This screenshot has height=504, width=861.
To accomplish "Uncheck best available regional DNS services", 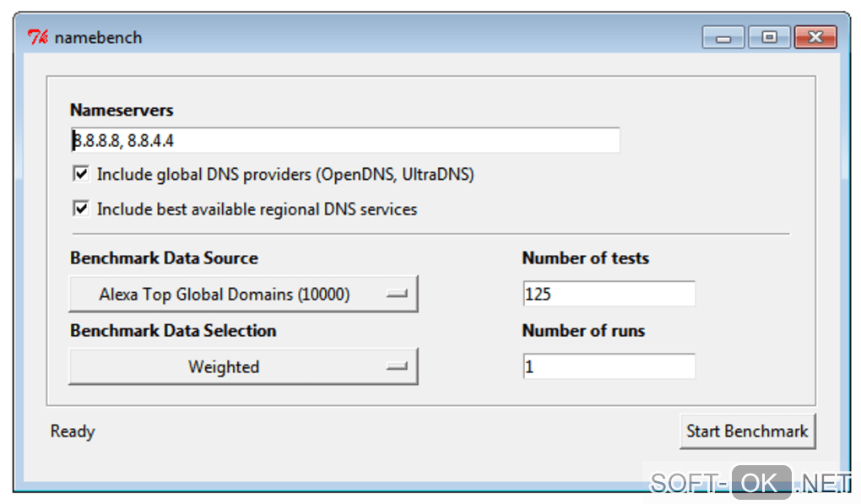I will pyautogui.click(x=81, y=209).
